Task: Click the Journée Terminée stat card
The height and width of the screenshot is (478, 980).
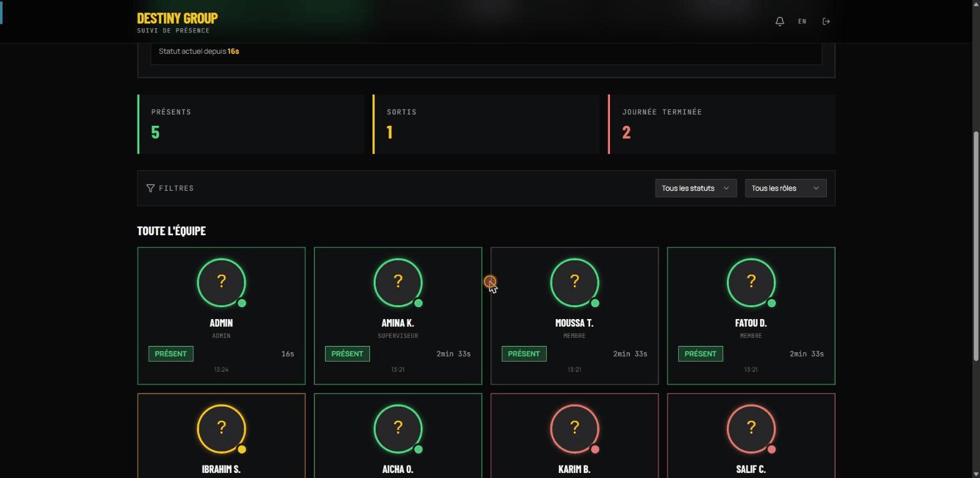Action: 722,124
